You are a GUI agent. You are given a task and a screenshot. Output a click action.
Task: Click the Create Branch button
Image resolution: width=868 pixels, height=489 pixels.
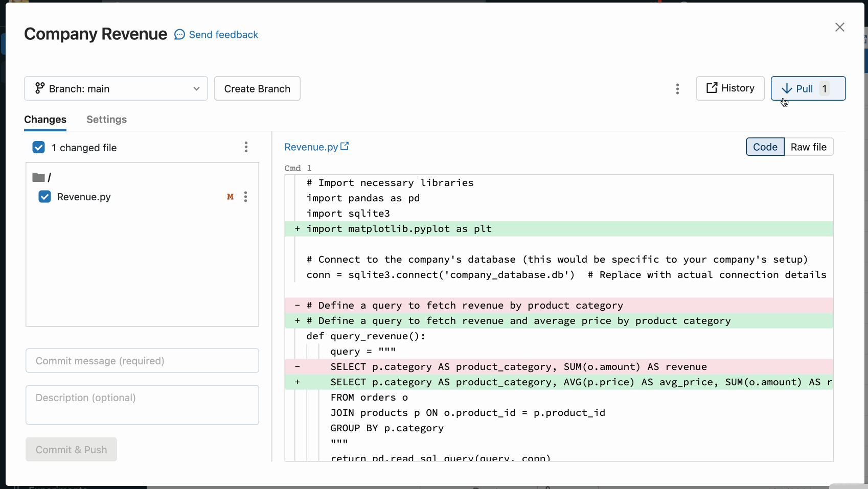(257, 88)
